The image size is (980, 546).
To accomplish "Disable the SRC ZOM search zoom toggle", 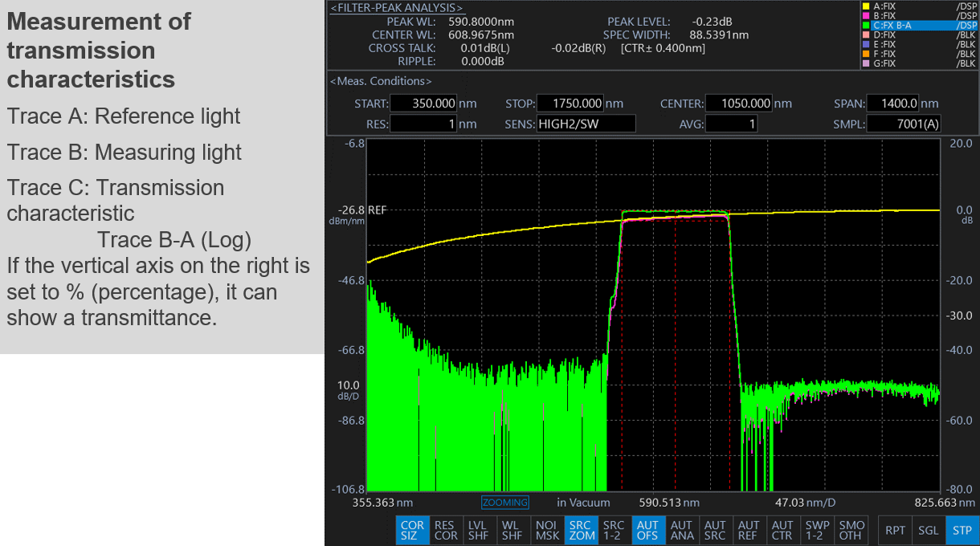I will pos(580,531).
